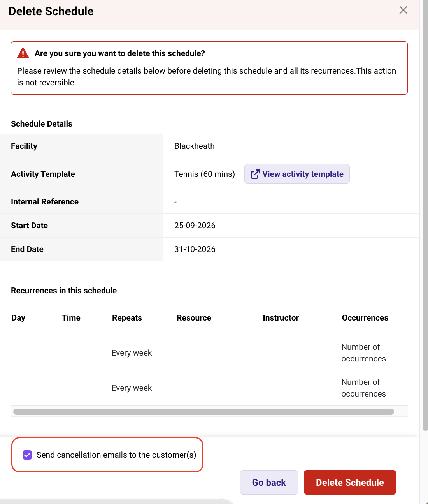The height and width of the screenshot is (504, 428).
Task: Click the red warning triangle icon
Action: tap(23, 53)
